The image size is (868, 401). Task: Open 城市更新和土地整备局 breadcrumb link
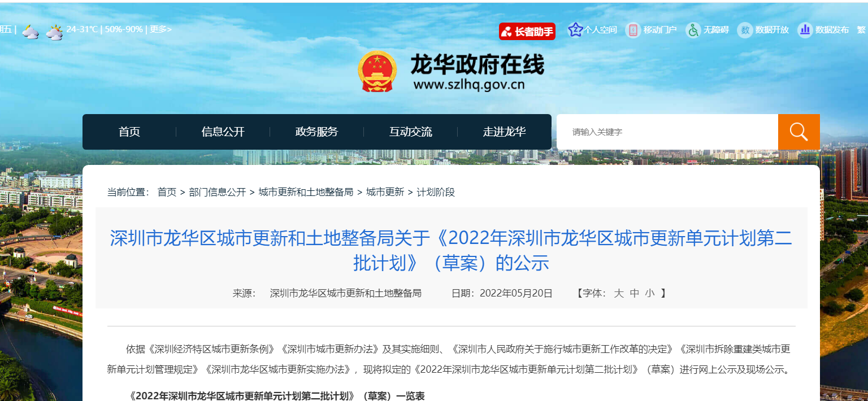coord(306,192)
